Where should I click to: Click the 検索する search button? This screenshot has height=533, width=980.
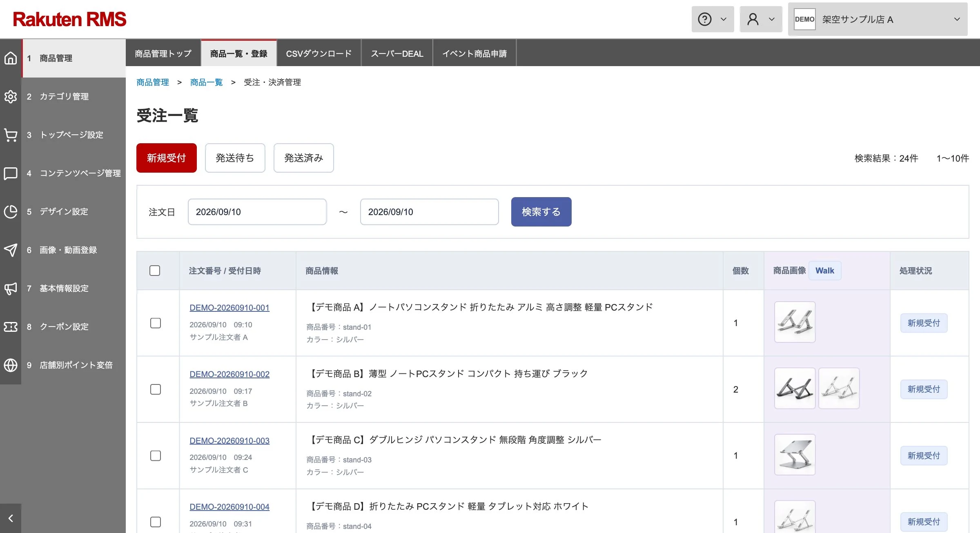pos(541,212)
